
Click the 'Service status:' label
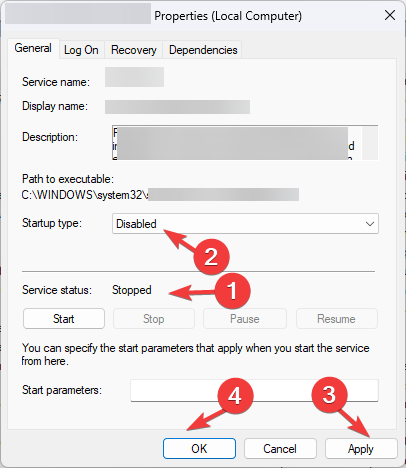coord(57,290)
